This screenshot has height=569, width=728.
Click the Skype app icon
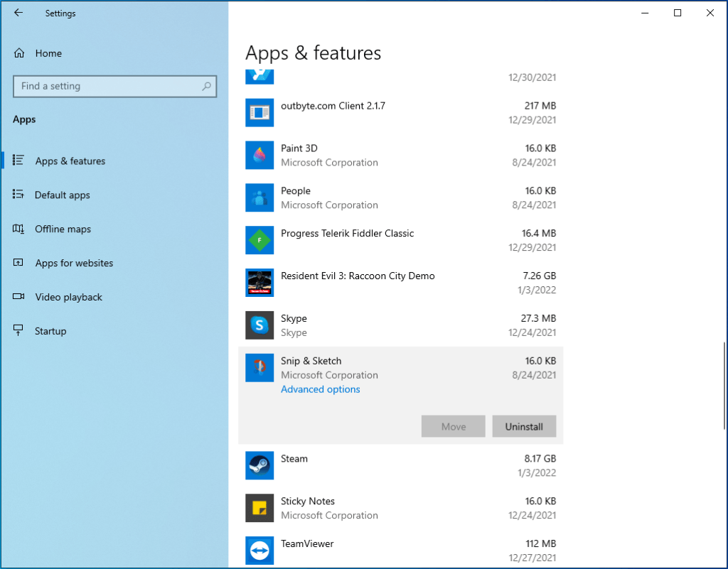tap(259, 325)
